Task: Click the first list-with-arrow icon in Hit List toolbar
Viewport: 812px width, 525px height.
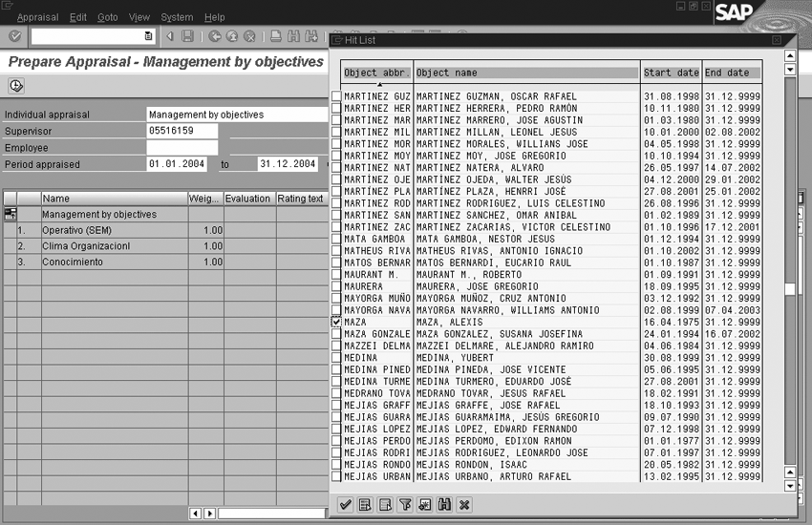Action: (365, 505)
